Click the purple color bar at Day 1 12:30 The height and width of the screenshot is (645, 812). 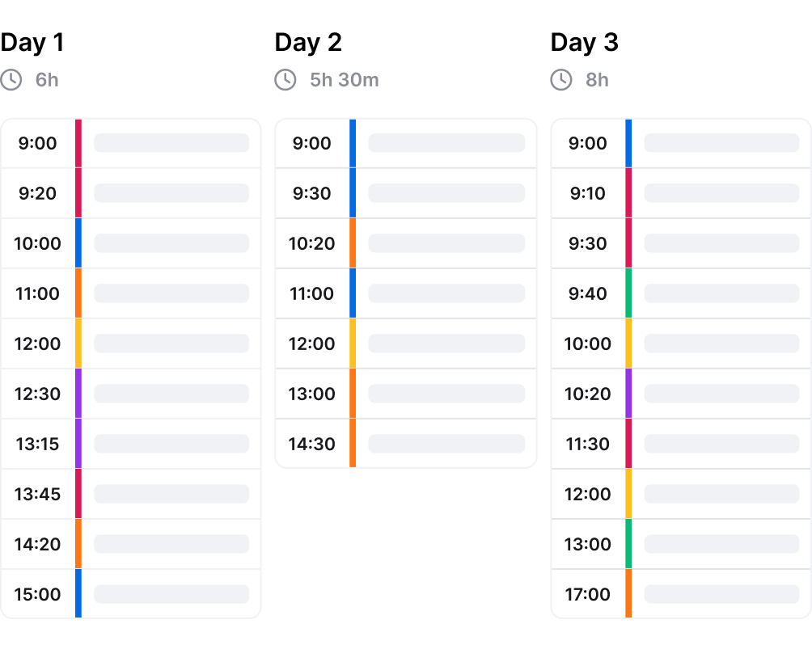(78, 394)
